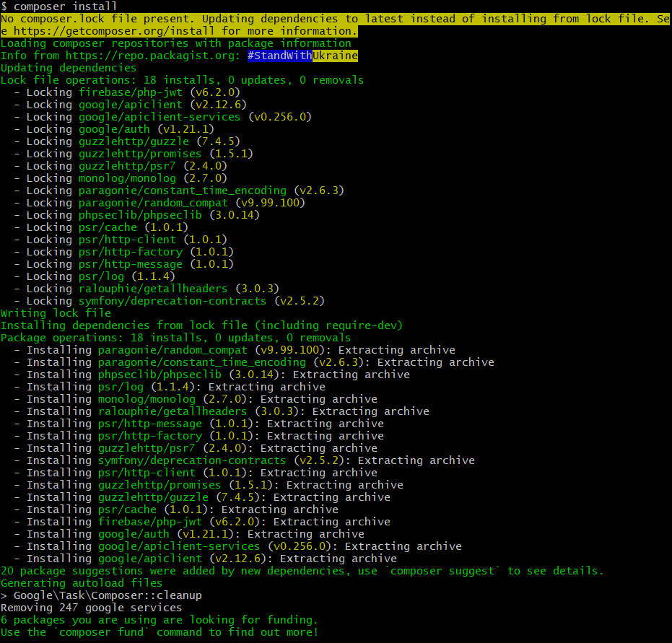672x643 pixels.
Task: Click 'Locking monolog/monolog (2.7.0)' line
Action: pos(121,179)
